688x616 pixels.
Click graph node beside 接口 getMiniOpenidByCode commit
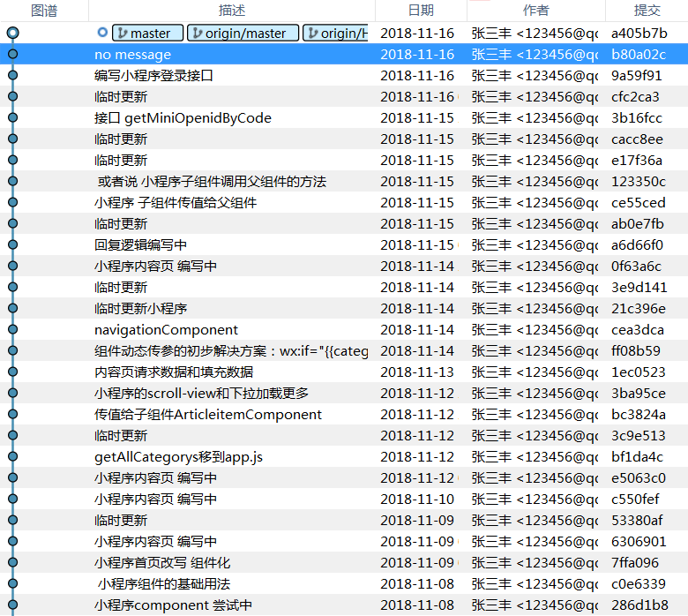coord(12,118)
